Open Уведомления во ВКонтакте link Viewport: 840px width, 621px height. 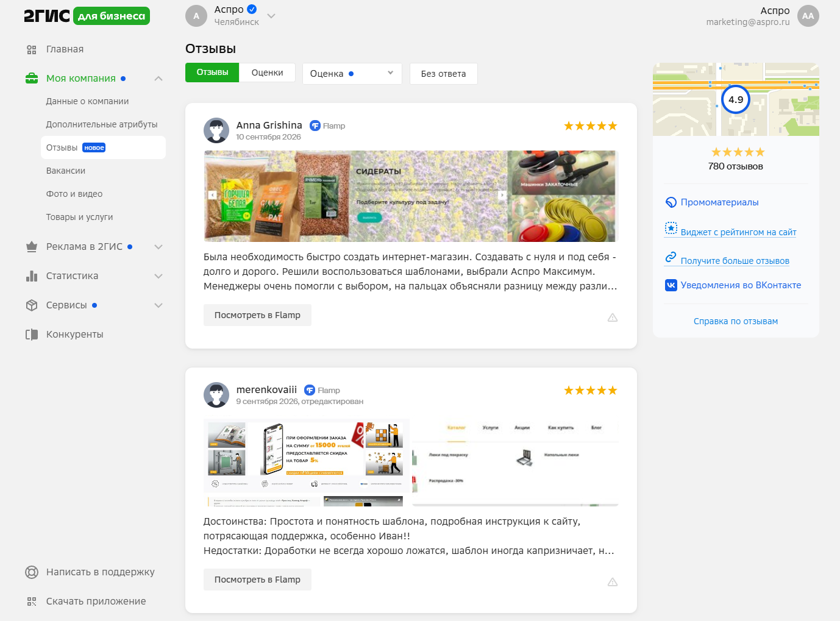(x=741, y=285)
